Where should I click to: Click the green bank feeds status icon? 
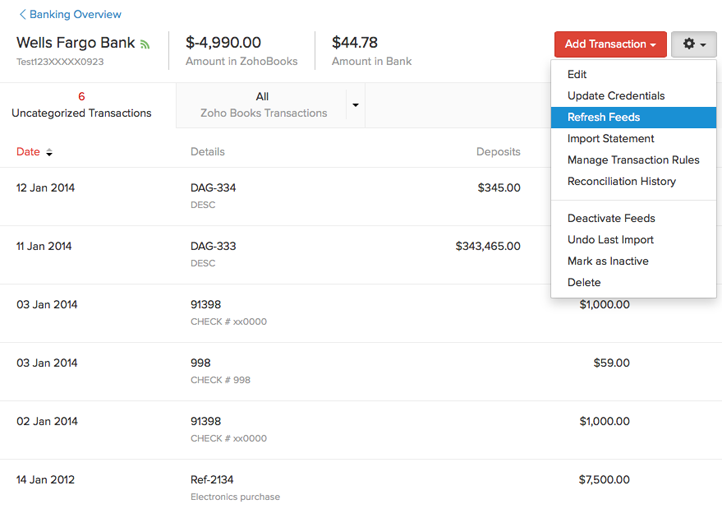[145, 44]
